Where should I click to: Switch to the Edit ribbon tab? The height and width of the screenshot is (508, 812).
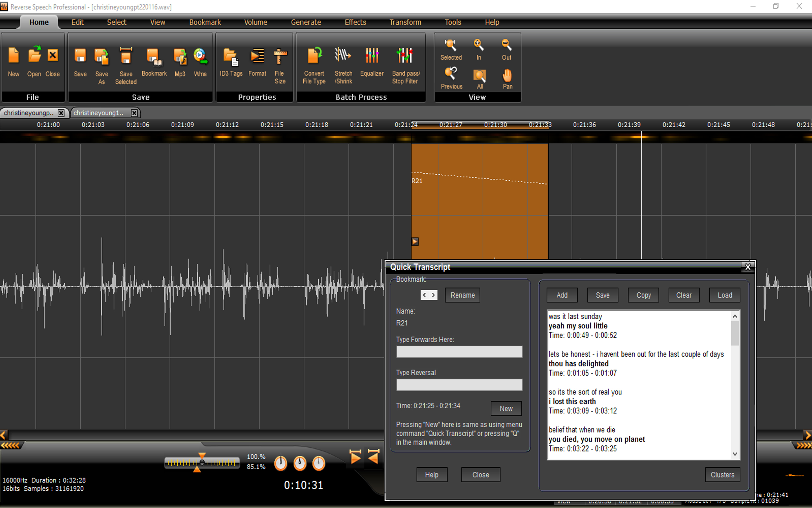point(78,22)
